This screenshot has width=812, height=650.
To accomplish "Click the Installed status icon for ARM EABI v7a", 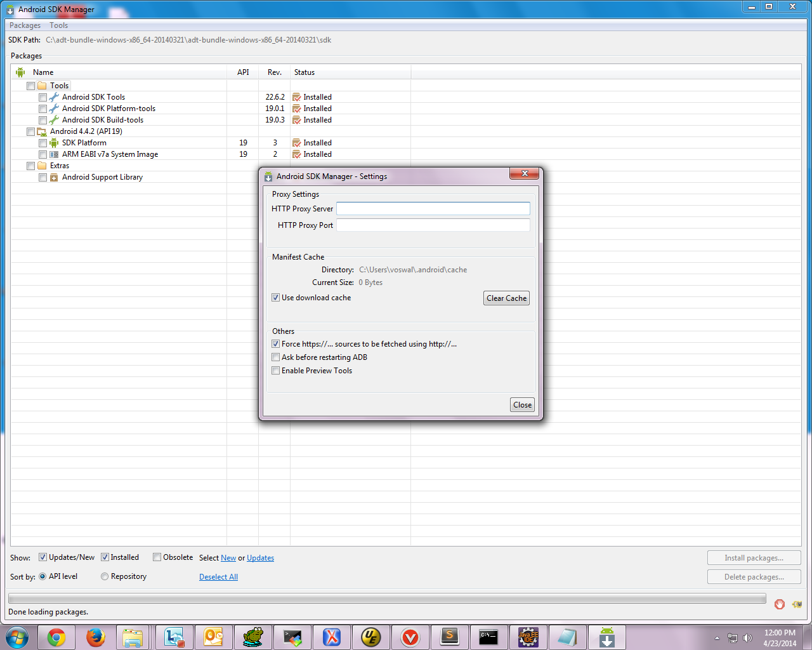I will (x=296, y=154).
